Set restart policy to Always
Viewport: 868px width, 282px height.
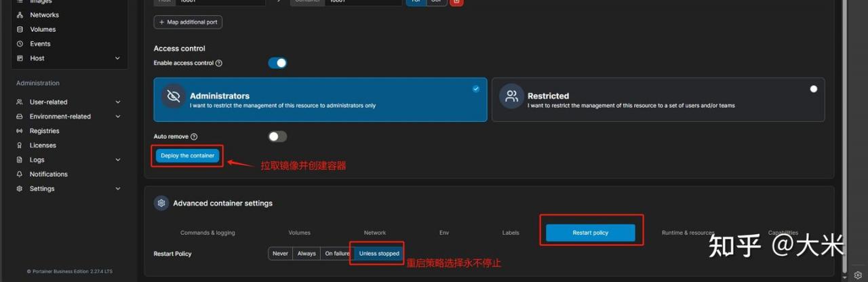(x=307, y=254)
